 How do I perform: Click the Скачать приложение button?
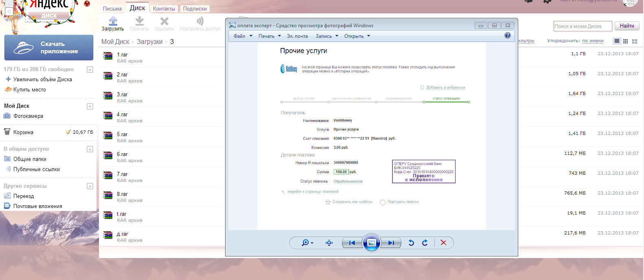point(49,48)
